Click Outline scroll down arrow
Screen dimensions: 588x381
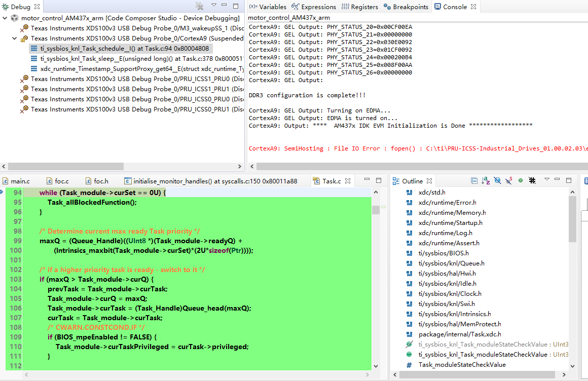(572, 366)
